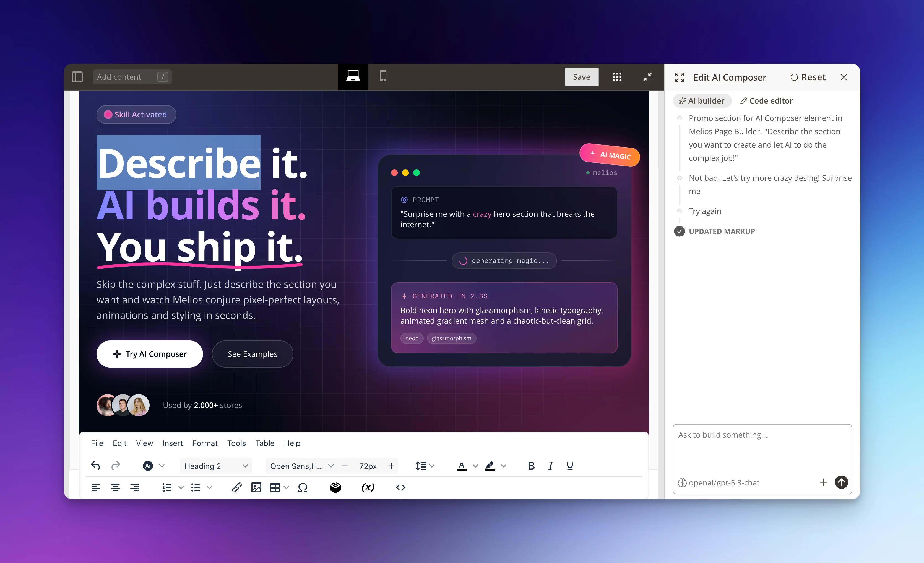Switch to the AI builder tab
This screenshot has height=563, width=924.
click(x=702, y=100)
